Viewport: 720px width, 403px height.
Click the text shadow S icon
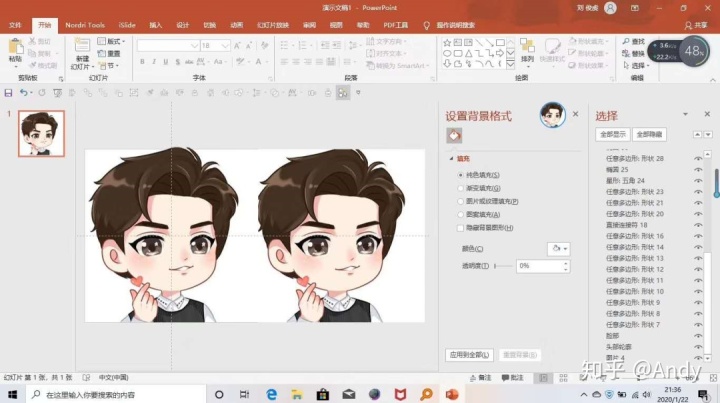pyautogui.click(x=178, y=62)
